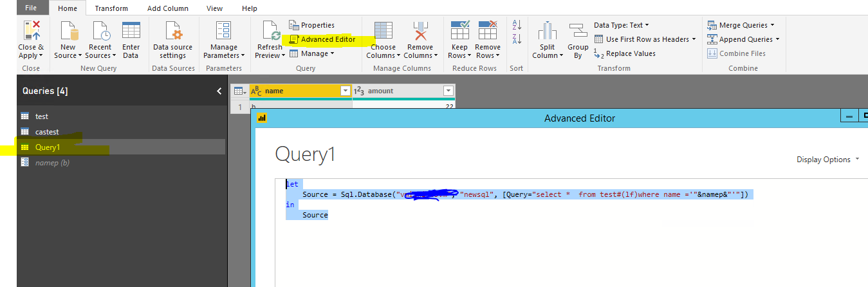Click the amount column header
The height and width of the screenshot is (287, 868).
(403, 91)
